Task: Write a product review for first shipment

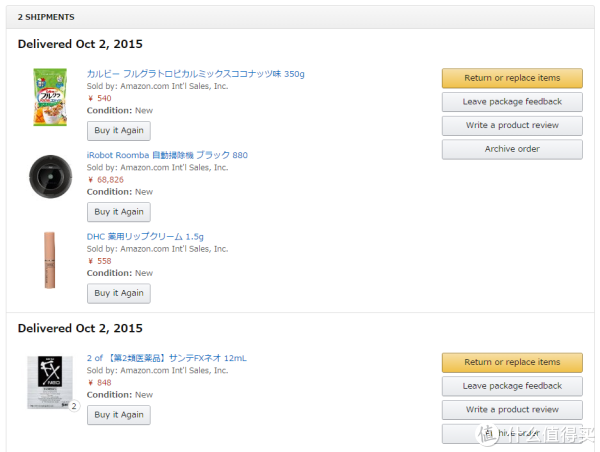Action: tap(512, 126)
